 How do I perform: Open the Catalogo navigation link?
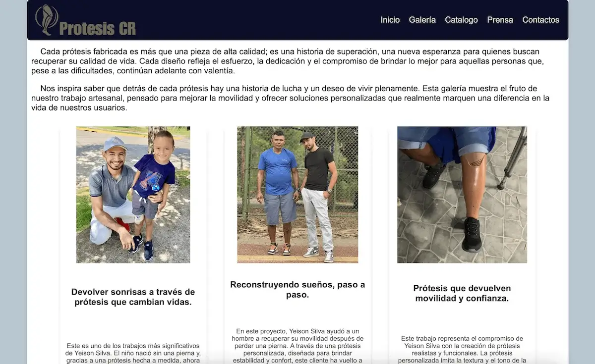click(461, 20)
